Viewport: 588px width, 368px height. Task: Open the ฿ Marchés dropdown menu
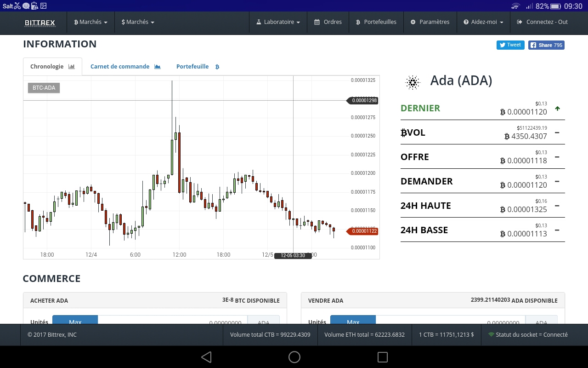coord(90,22)
